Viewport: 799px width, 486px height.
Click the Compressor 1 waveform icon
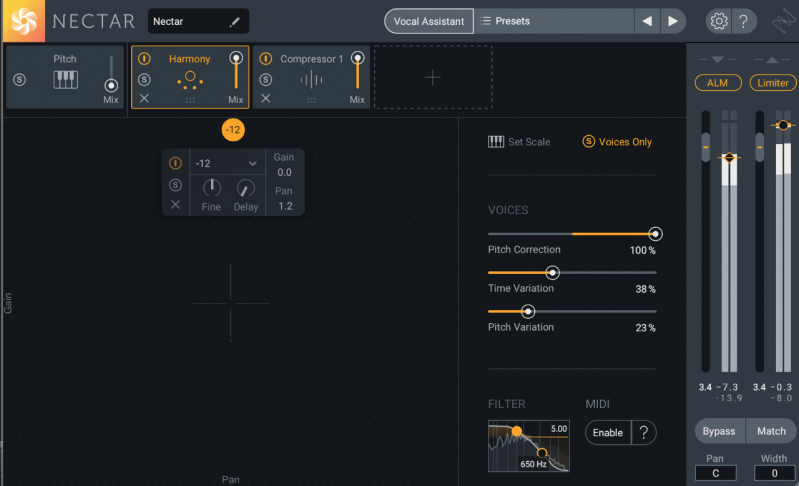coord(311,79)
